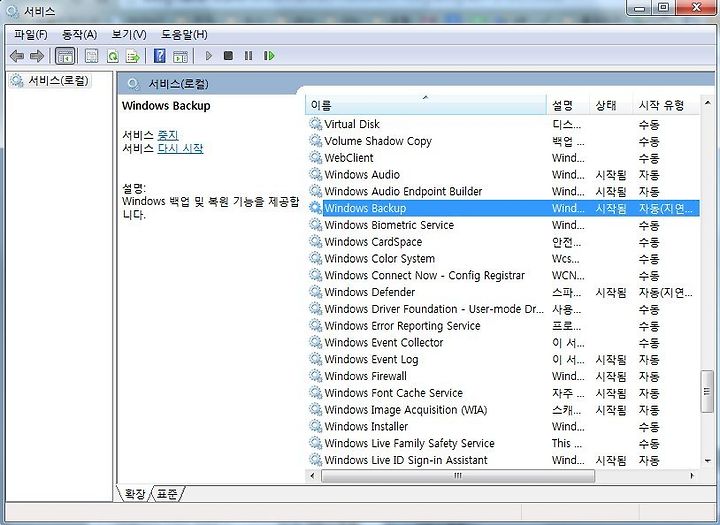
Task: Click gear icon beside Windows Defender
Action: pos(315,292)
